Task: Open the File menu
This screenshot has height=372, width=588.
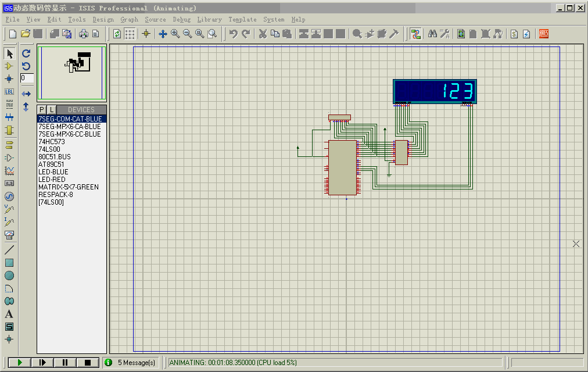Action: [x=12, y=20]
